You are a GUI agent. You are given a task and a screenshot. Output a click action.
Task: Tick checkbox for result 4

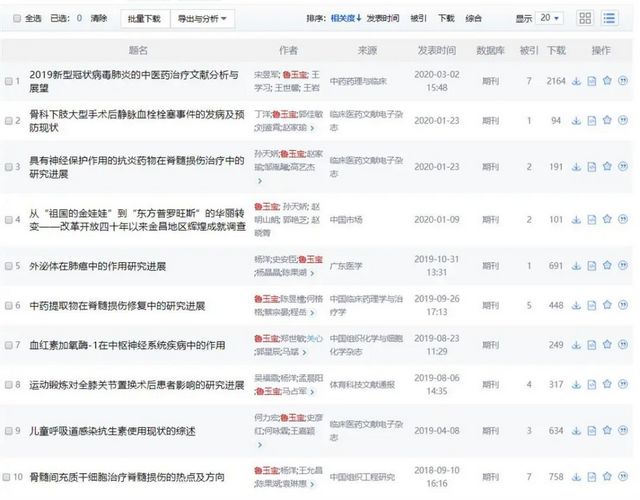click(x=9, y=220)
